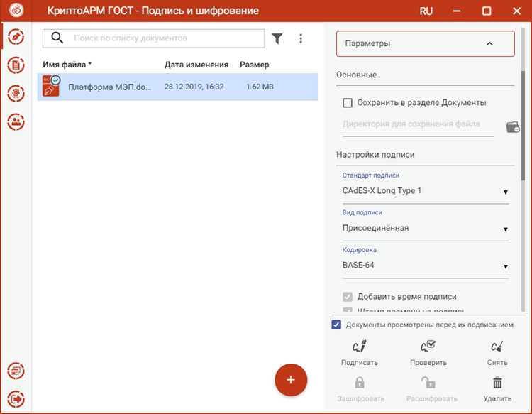Click Проверить to verify signature
532x414 pixels.
[428, 353]
